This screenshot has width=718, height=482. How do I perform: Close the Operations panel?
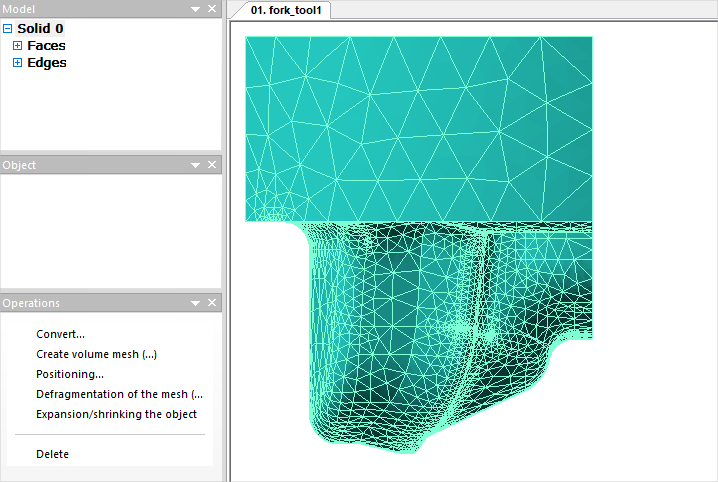pyautogui.click(x=211, y=302)
